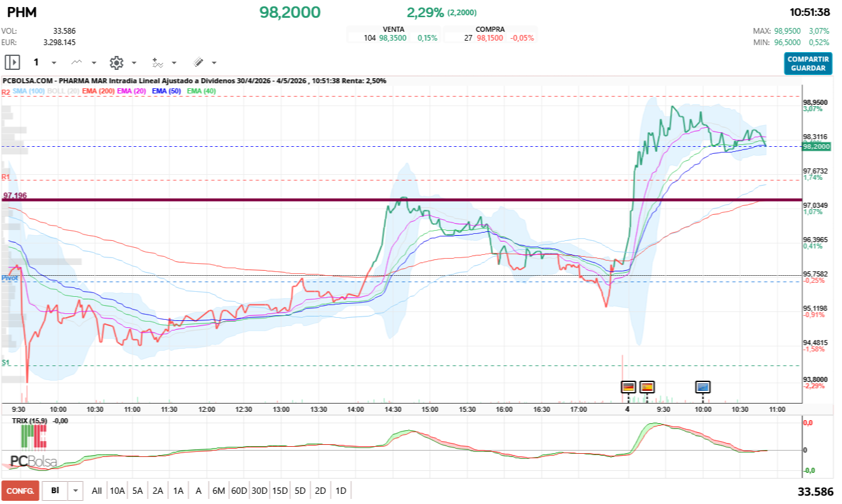The height and width of the screenshot is (504, 842).
Task: Toggle the EMA (20) indicator label
Action: pyautogui.click(x=132, y=92)
